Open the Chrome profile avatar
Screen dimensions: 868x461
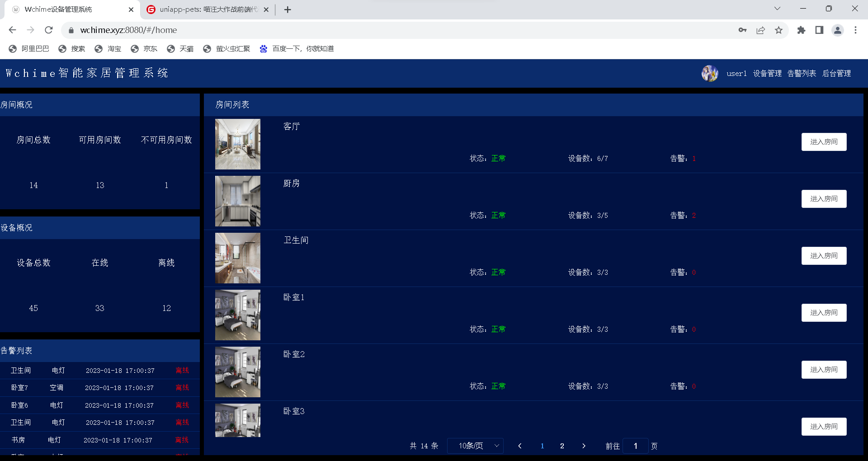tap(838, 30)
